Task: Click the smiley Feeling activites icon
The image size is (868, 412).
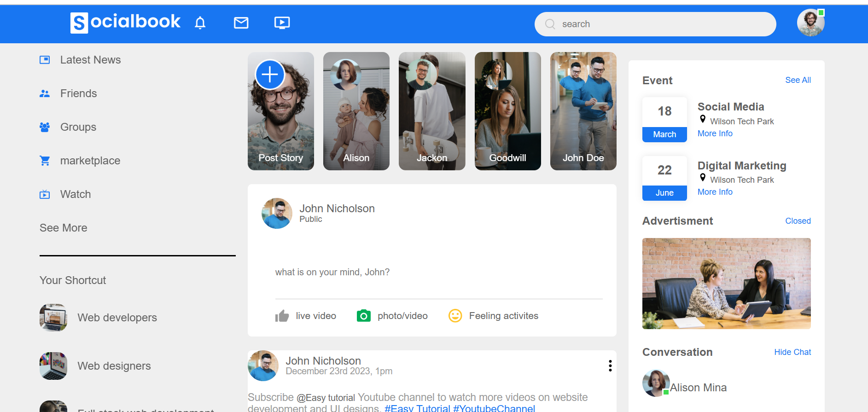Action: pos(455,316)
